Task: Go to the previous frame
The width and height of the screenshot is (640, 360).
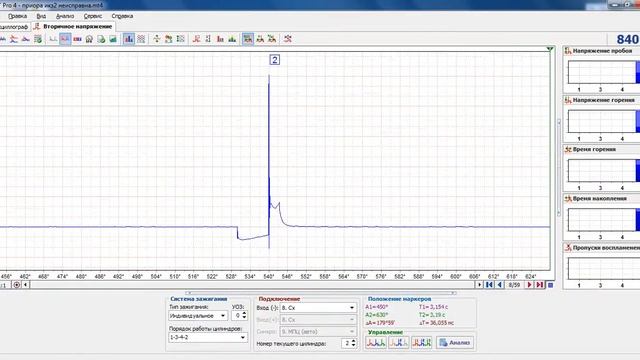Action: coord(499,285)
